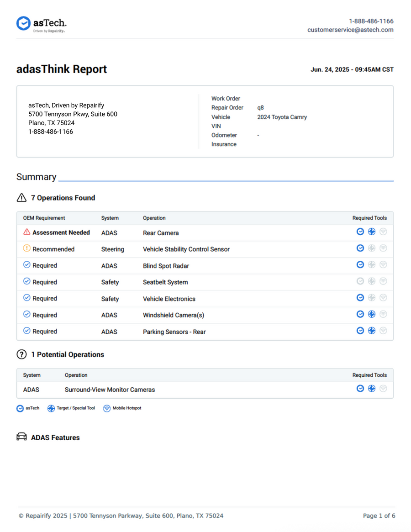Image resolution: width=411 pixels, height=532 pixels.
Task: Click the asTech tool icon on the Rear Camera row
Action: pos(360,232)
